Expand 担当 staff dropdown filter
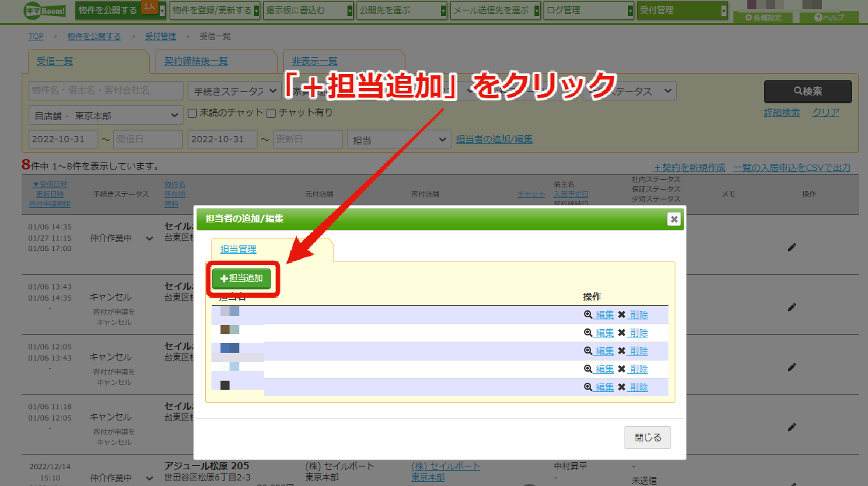Viewport: 868px width, 486px height. (x=399, y=139)
